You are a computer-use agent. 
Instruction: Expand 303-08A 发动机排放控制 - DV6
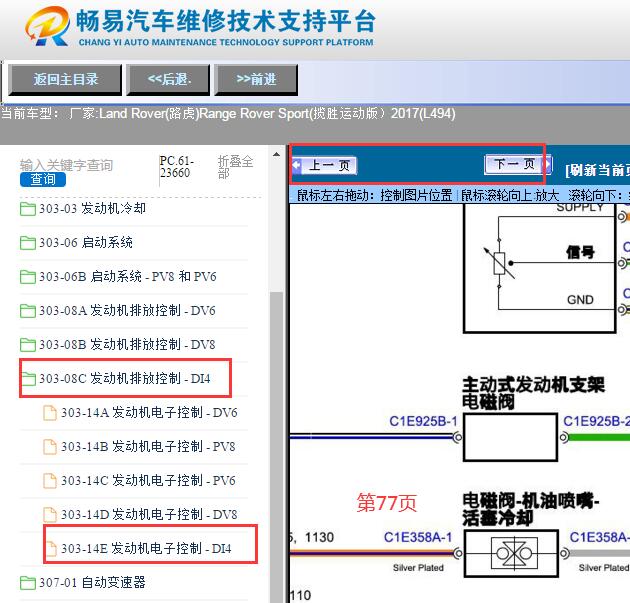tap(127, 311)
